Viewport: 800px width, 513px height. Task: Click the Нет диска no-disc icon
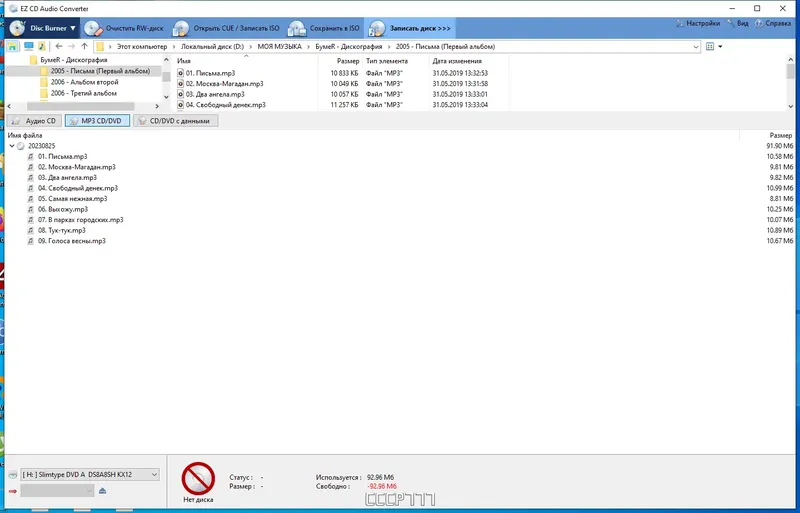coord(198,478)
